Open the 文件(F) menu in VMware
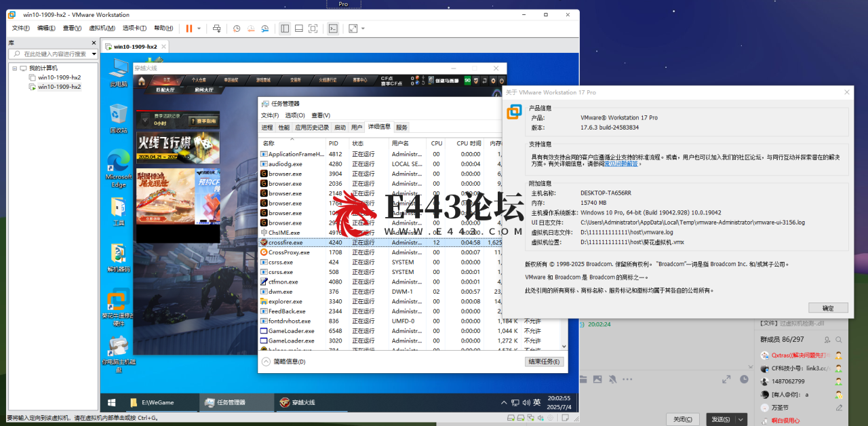Screen dimensions: 868x426 coord(21,28)
